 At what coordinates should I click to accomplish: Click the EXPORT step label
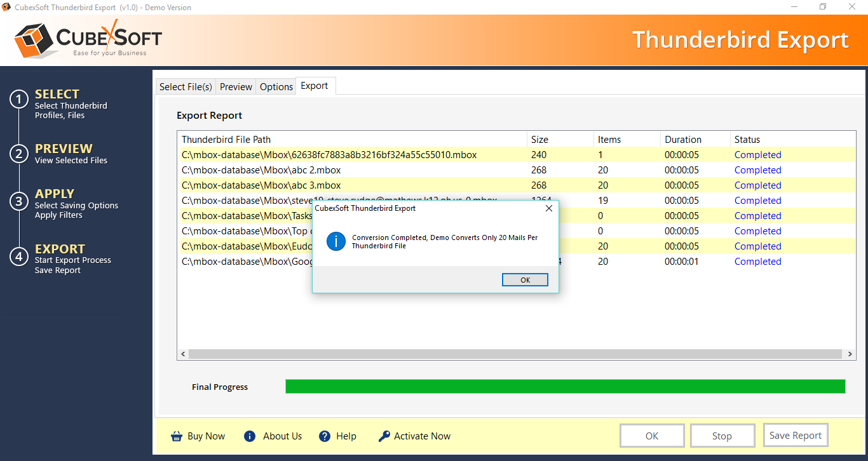[x=60, y=249]
